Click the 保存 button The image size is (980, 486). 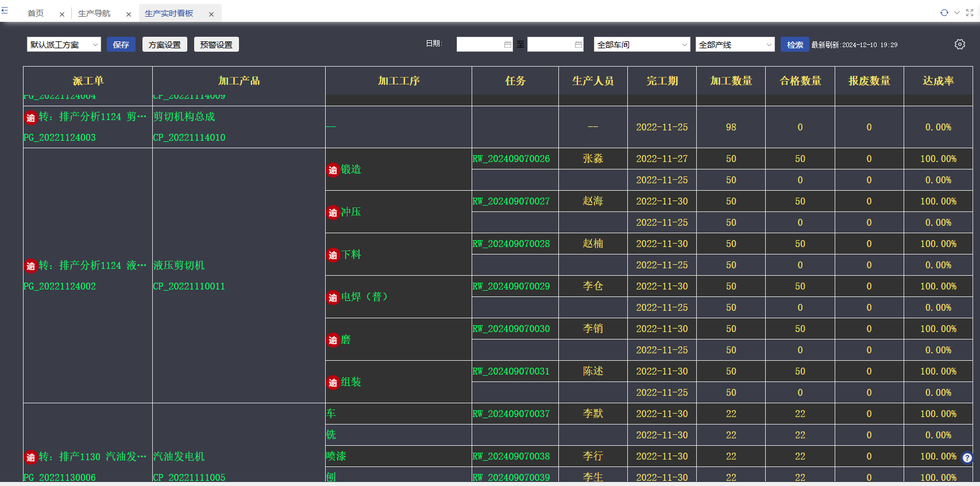[x=121, y=44]
